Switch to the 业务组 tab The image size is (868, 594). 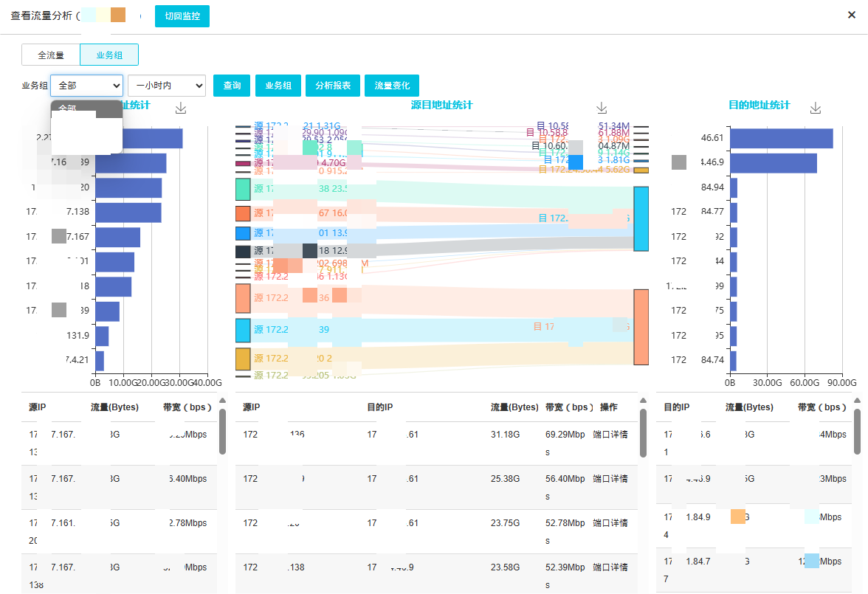109,55
